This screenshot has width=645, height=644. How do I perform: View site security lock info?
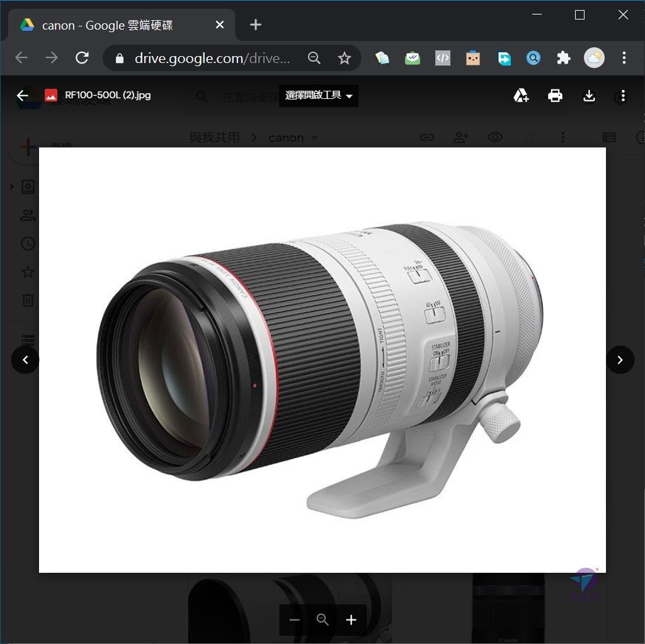pyautogui.click(x=119, y=58)
